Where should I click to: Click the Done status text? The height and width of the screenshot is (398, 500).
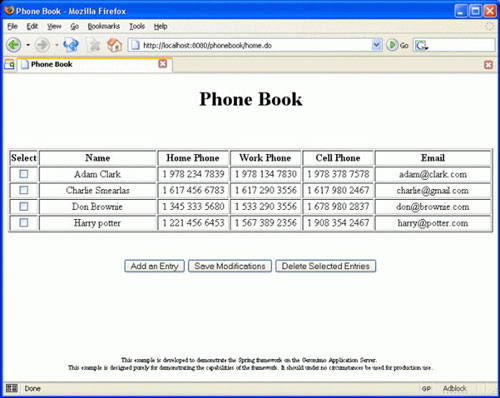[x=32, y=388]
